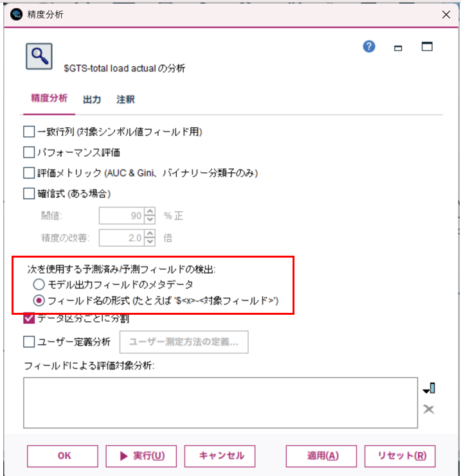Screen dimensions: 461x476
Task: Minimize the dialog with small window icon
Action: pyautogui.click(x=398, y=48)
